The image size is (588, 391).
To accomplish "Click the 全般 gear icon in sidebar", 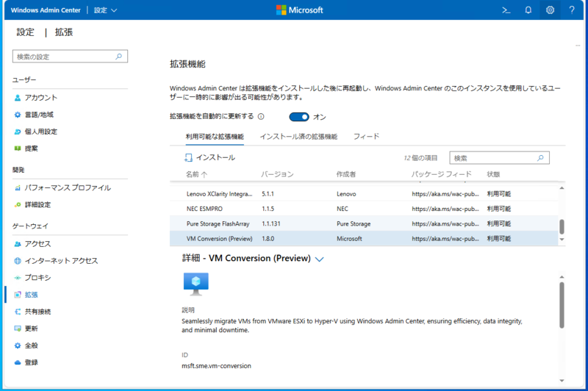I will point(18,345).
